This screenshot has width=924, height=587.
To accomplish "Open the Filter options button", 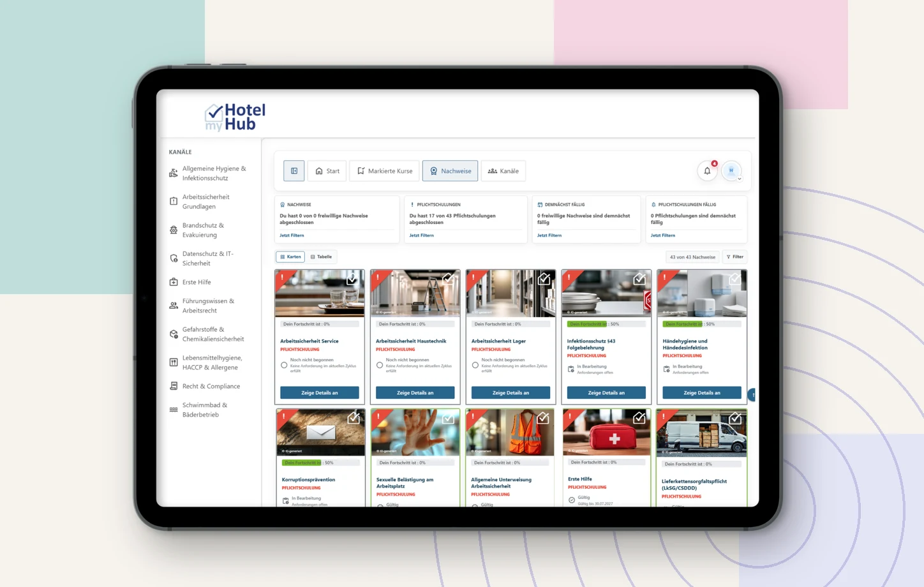I will click(735, 257).
